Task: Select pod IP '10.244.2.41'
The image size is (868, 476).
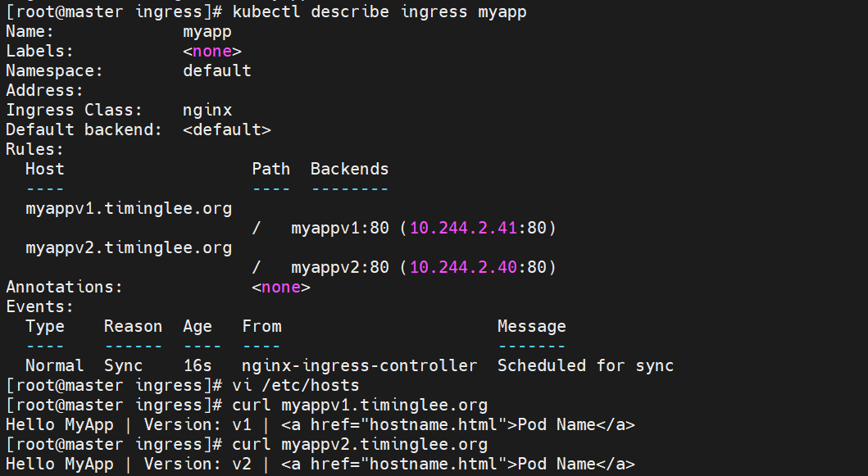Action: 463,228
